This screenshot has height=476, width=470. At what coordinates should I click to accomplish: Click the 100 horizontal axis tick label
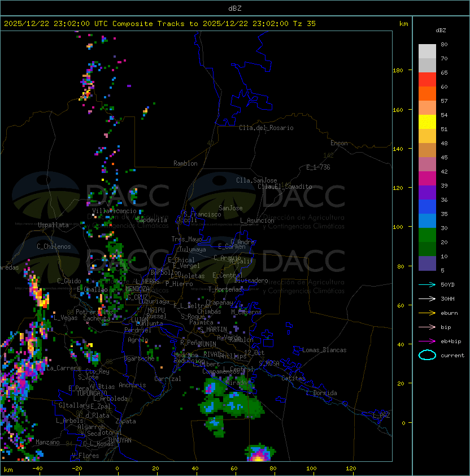[311, 469]
